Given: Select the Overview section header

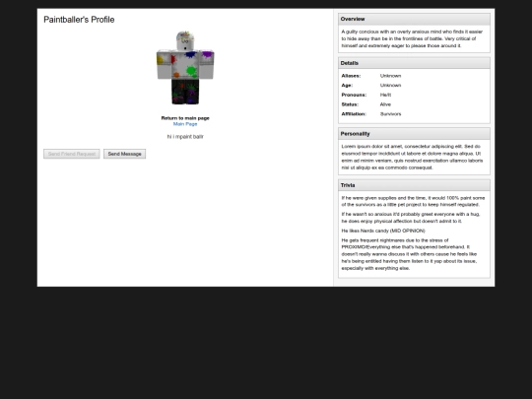Looking at the screenshot, I should point(414,19).
